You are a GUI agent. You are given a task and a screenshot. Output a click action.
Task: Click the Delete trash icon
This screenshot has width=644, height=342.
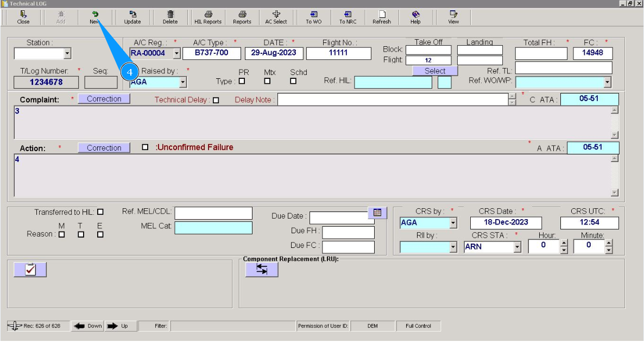tap(170, 18)
